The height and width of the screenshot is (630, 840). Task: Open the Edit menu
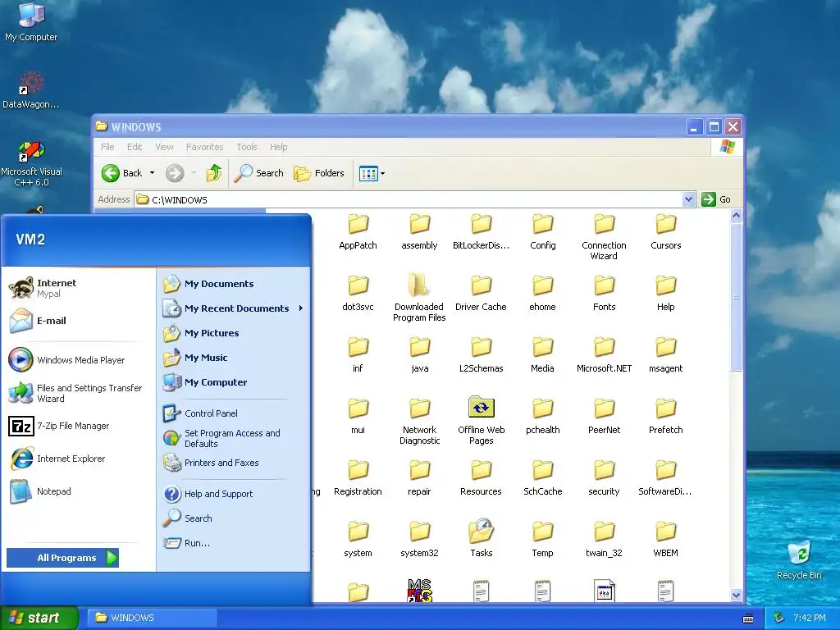135,147
